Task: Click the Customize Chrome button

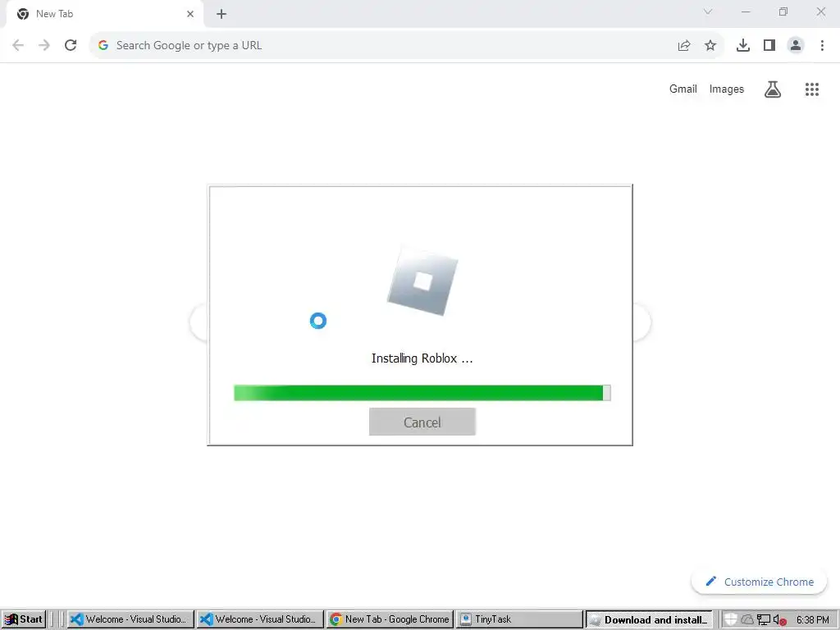Action: point(759,582)
